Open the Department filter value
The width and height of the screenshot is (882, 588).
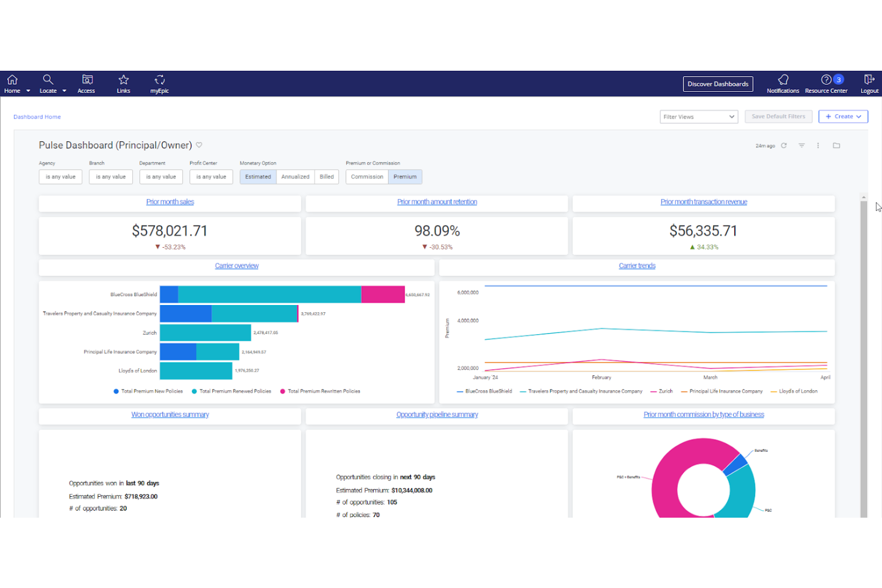tap(161, 177)
